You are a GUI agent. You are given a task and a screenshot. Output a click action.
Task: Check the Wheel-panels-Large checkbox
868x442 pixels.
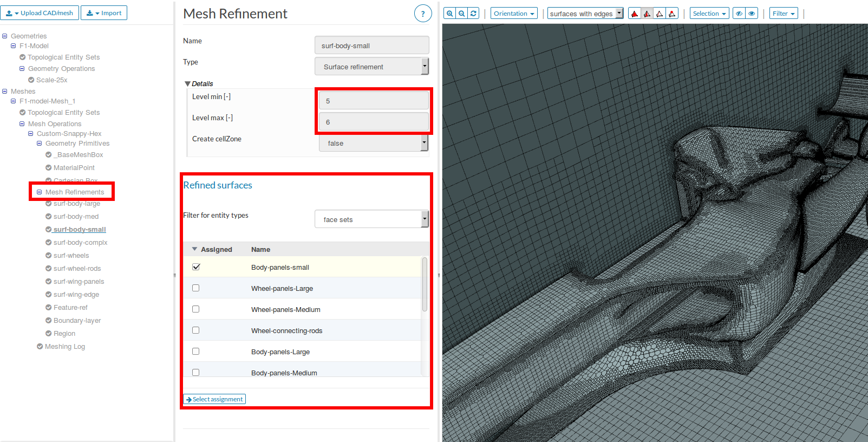[196, 288]
